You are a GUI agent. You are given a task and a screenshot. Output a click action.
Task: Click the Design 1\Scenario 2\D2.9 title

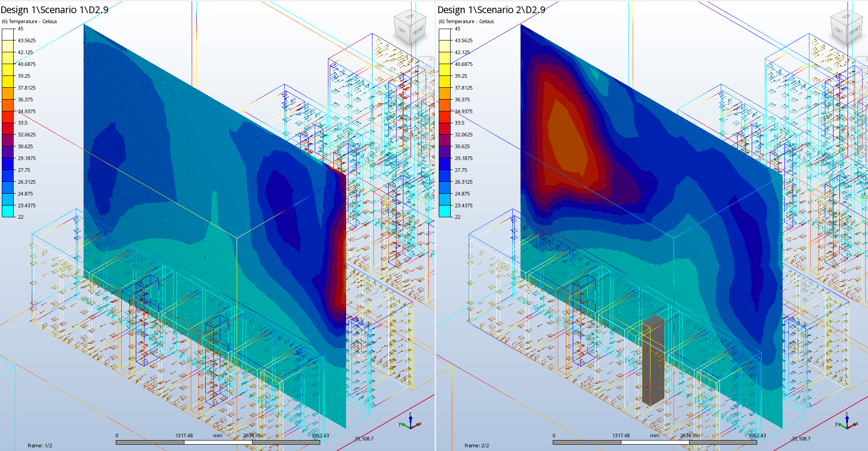[x=491, y=10]
